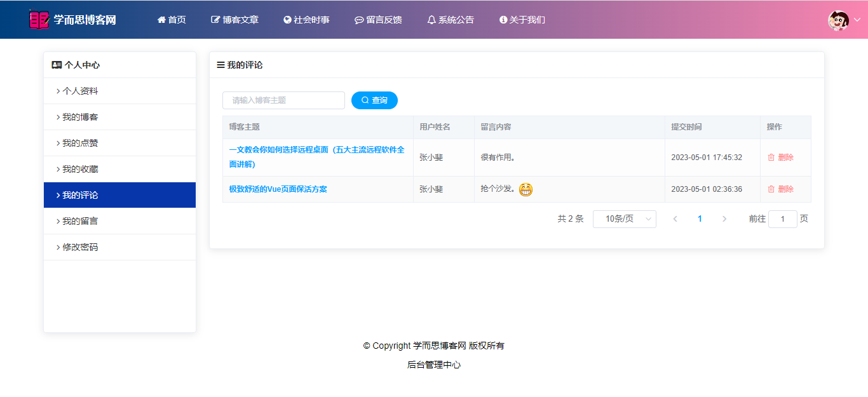Delete the 抢个沙发 comment row
The height and width of the screenshot is (397, 868).
pyautogui.click(x=780, y=189)
